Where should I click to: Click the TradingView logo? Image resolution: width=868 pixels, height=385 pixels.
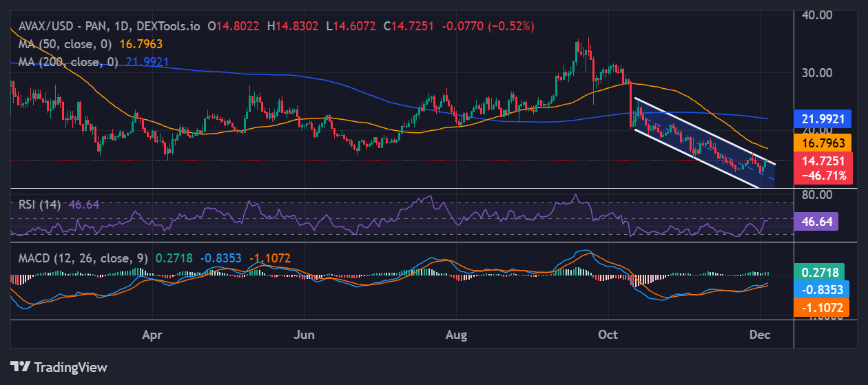point(59,366)
